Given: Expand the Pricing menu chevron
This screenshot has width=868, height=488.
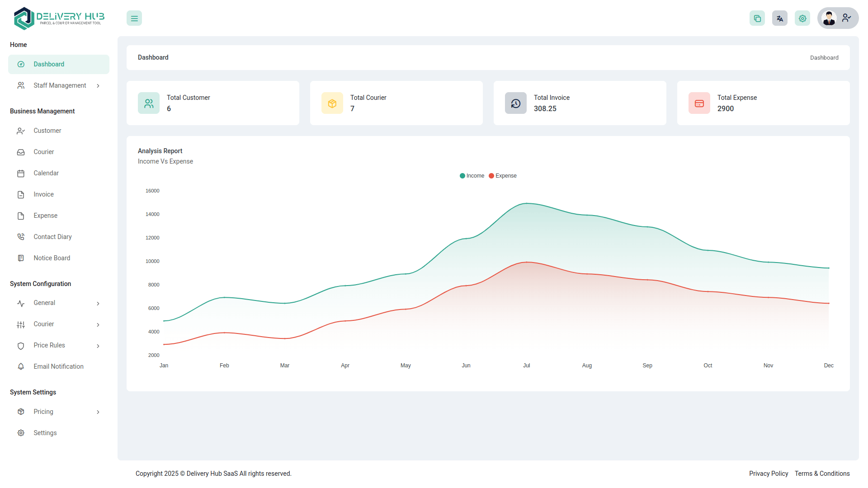Looking at the screenshot, I should click(98, 412).
